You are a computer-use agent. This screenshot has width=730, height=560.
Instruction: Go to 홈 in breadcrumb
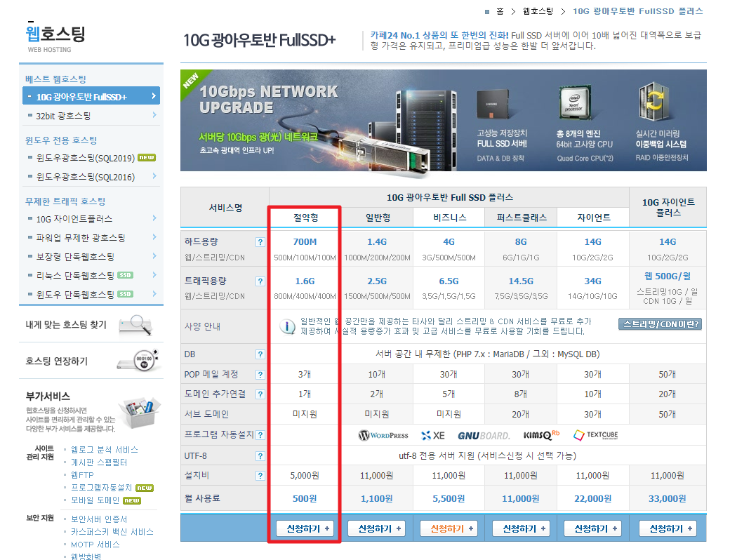pyautogui.click(x=500, y=12)
